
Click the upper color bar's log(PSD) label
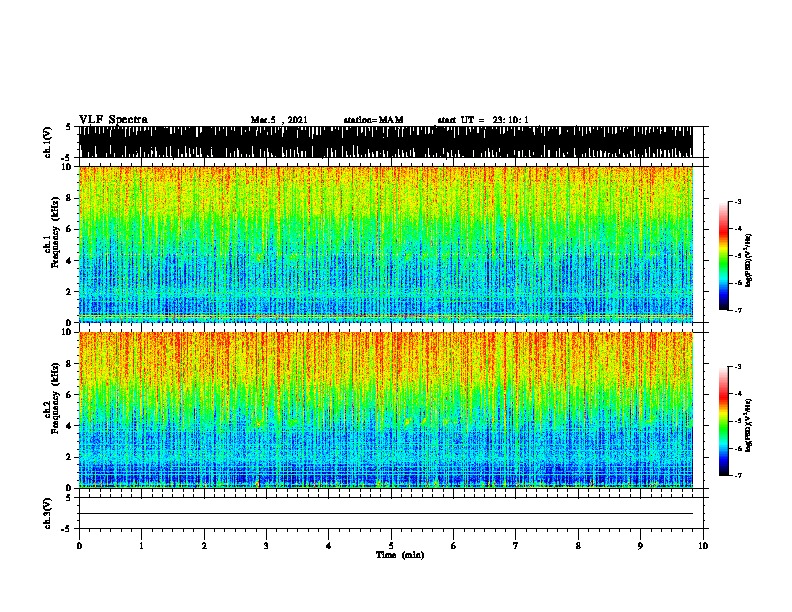click(749, 261)
